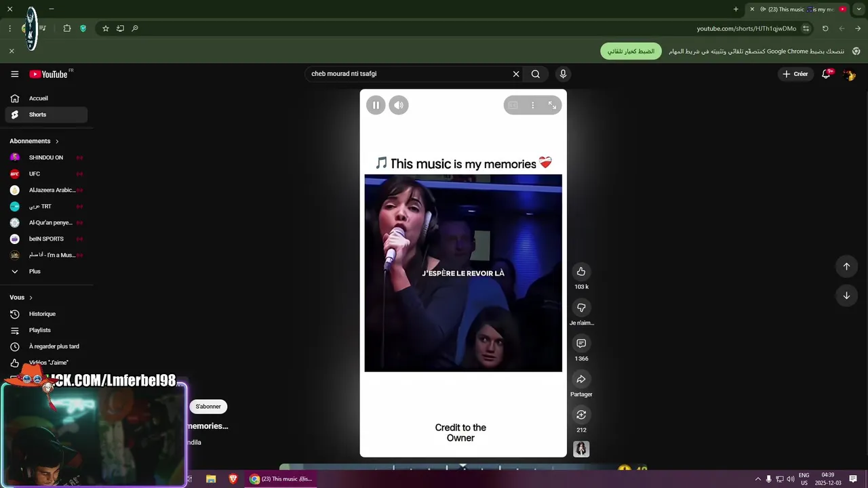Open the account avatar menu
The image size is (868, 488).
pos(849,75)
